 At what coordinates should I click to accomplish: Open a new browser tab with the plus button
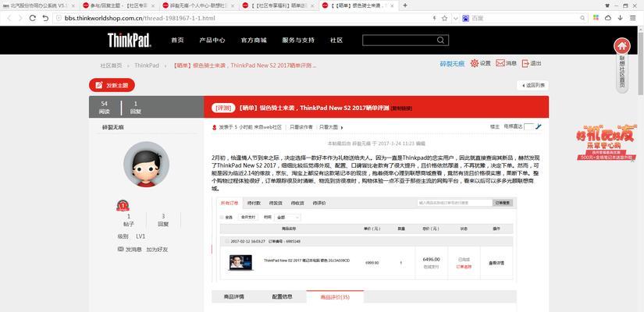pos(405,5)
